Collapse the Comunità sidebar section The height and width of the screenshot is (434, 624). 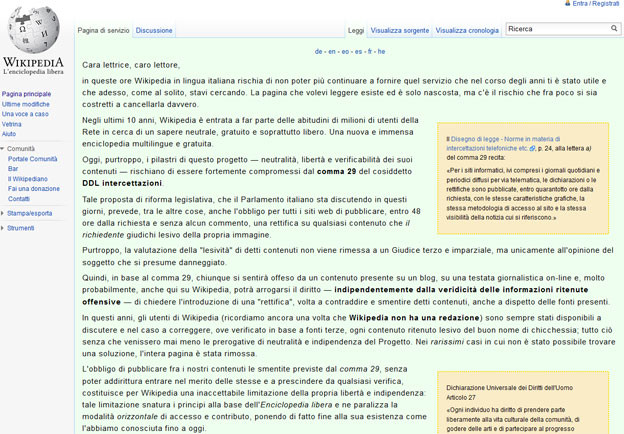point(3,149)
